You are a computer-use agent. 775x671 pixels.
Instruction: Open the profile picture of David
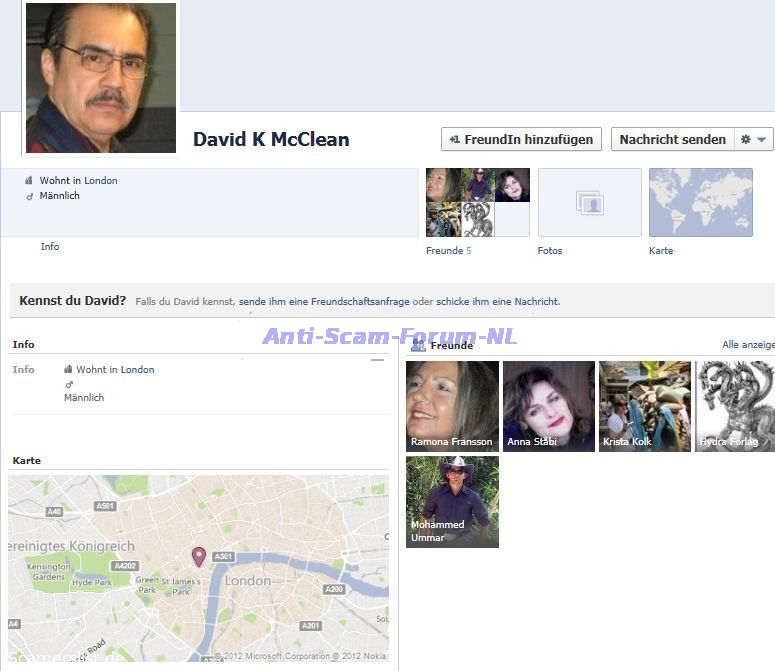(x=100, y=78)
